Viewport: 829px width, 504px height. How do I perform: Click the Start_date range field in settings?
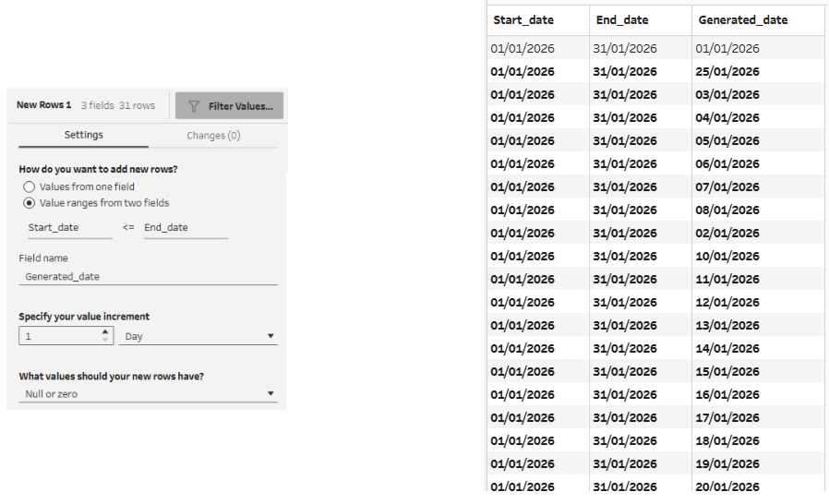coord(69,228)
